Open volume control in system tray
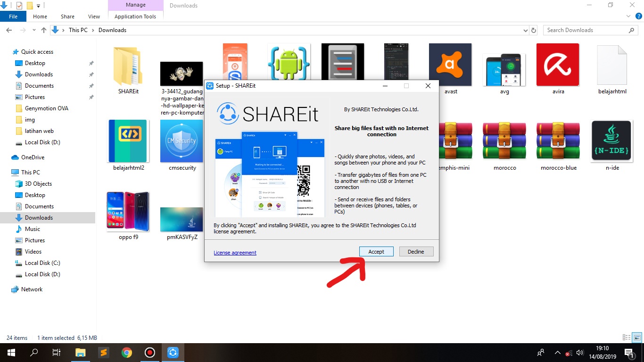Image resolution: width=644 pixels, height=362 pixels. click(x=580, y=353)
